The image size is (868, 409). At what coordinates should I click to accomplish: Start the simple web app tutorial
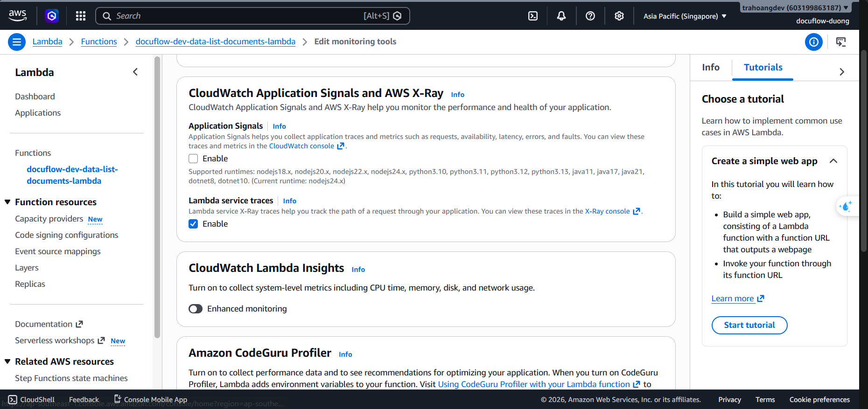point(749,325)
